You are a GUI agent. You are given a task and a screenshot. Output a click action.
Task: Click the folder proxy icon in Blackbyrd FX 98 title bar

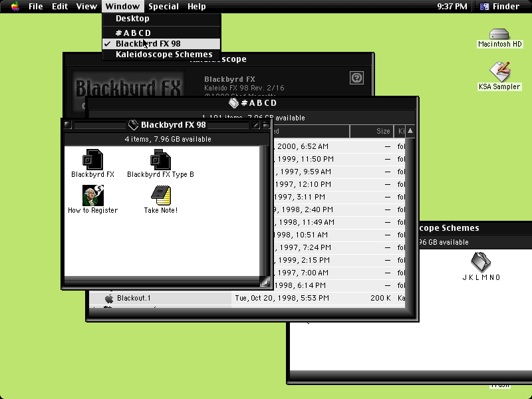[x=133, y=125]
